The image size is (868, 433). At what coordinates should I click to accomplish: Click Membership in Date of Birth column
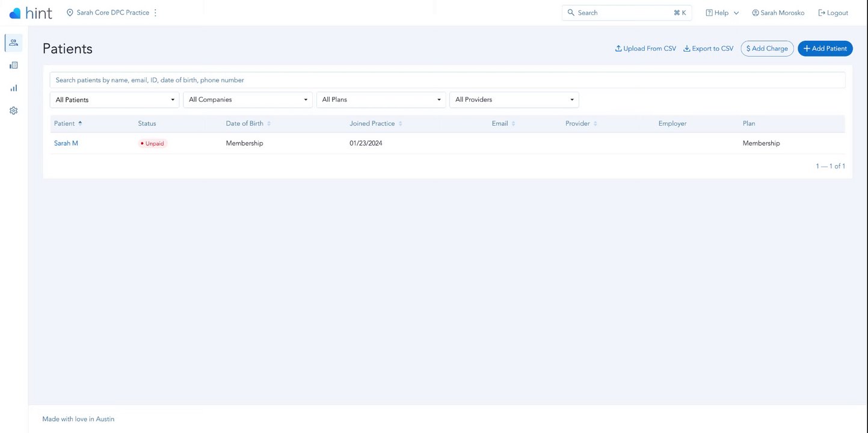pos(244,143)
